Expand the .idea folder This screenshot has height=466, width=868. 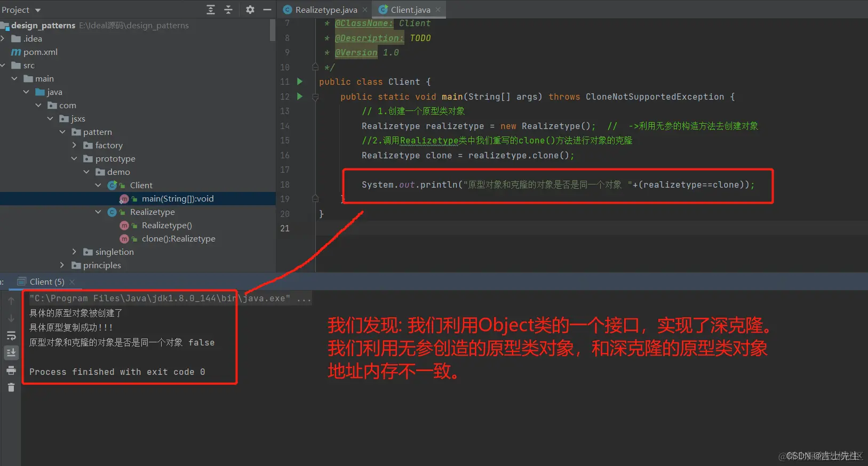3,38
